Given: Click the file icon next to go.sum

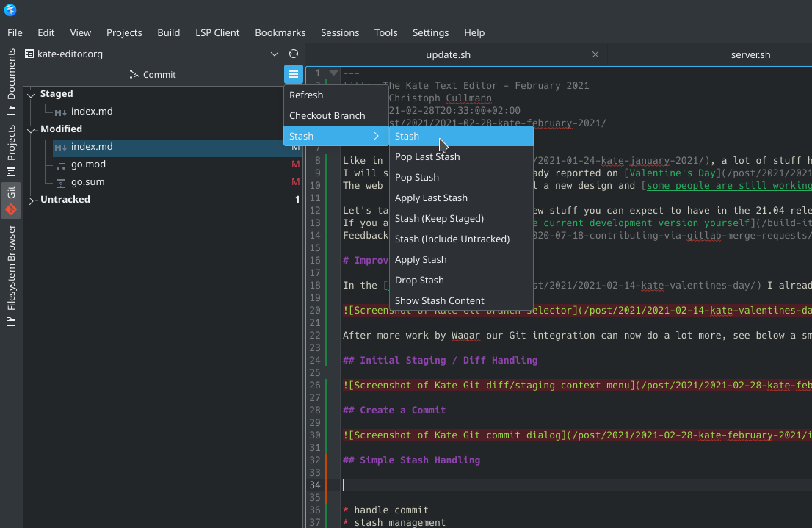Looking at the screenshot, I should (x=61, y=183).
